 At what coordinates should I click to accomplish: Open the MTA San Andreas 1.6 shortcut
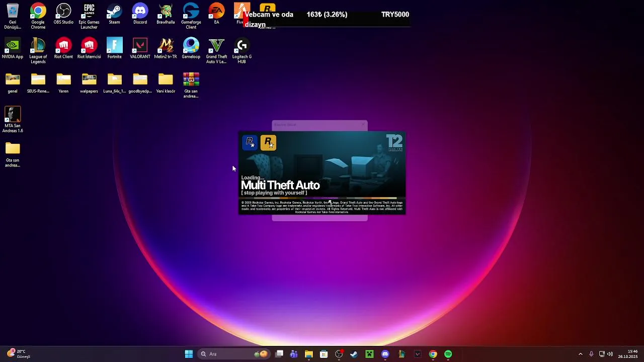[13, 120]
